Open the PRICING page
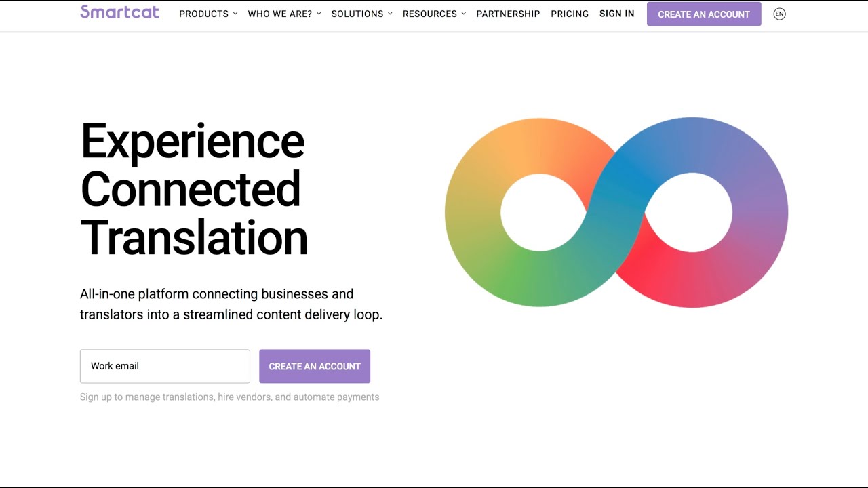The width and height of the screenshot is (868, 488). point(570,14)
